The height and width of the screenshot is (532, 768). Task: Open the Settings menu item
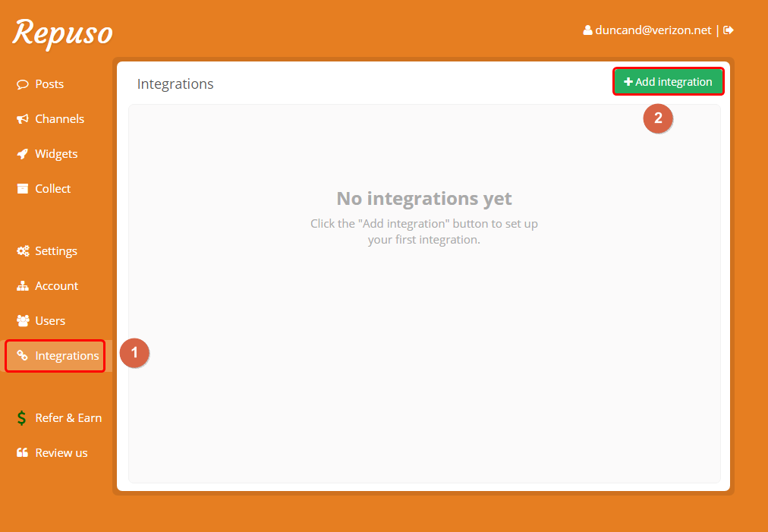[x=55, y=251]
